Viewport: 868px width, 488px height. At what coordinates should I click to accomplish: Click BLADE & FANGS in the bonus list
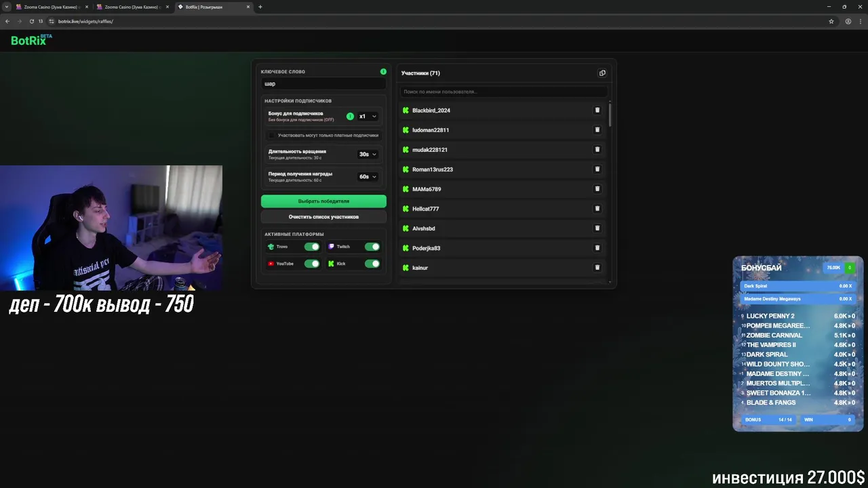(x=771, y=403)
